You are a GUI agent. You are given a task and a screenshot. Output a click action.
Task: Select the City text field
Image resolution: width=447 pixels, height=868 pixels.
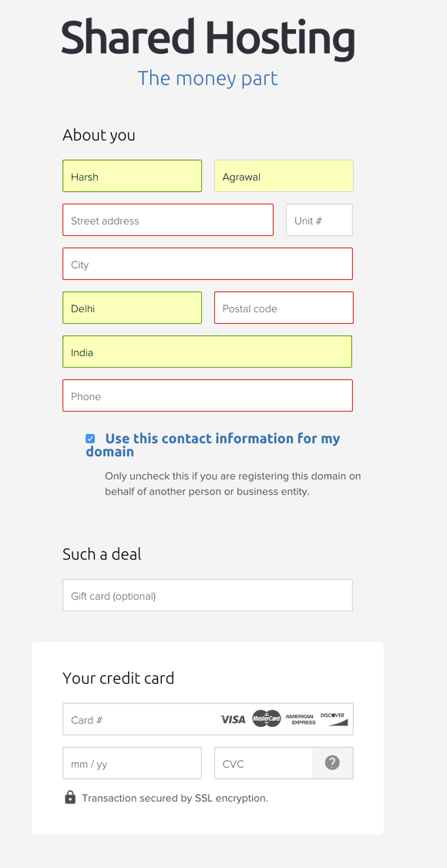(x=207, y=264)
